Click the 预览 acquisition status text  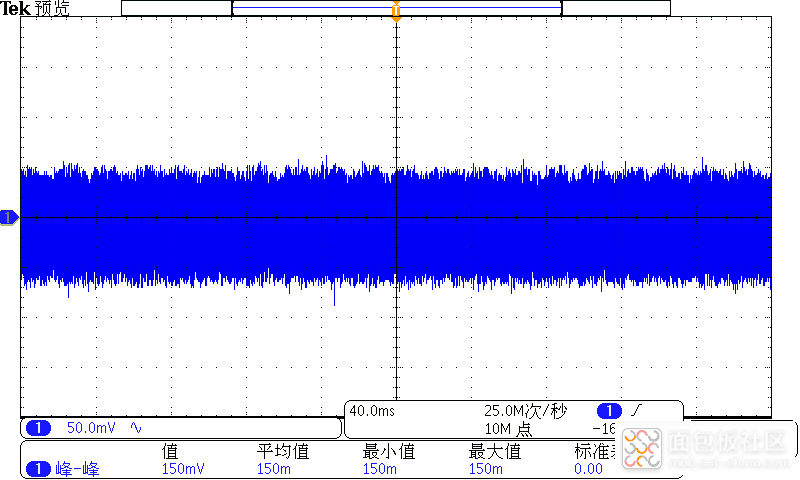[x=52, y=8]
